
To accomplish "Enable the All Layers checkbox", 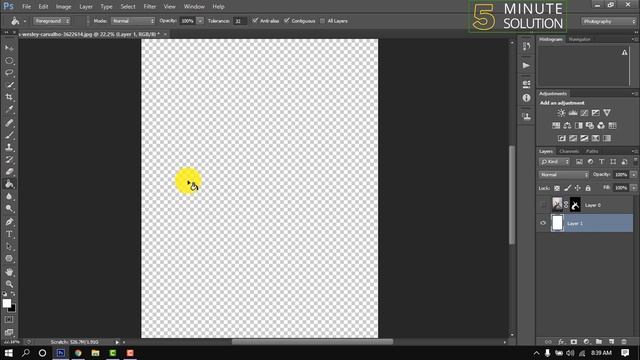I will tap(322, 21).
